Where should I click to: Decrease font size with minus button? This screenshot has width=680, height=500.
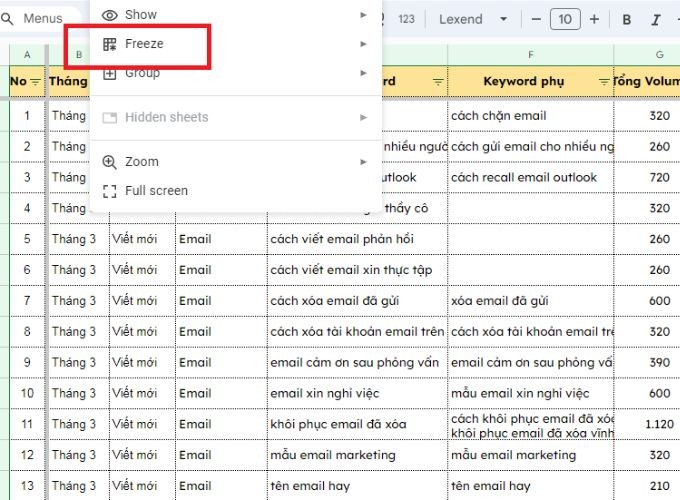536,19
